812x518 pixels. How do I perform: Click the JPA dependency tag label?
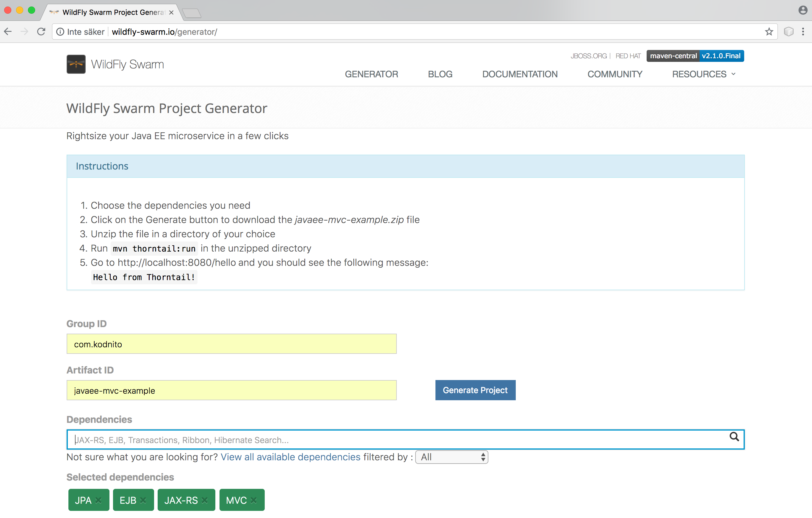point(83,500)
